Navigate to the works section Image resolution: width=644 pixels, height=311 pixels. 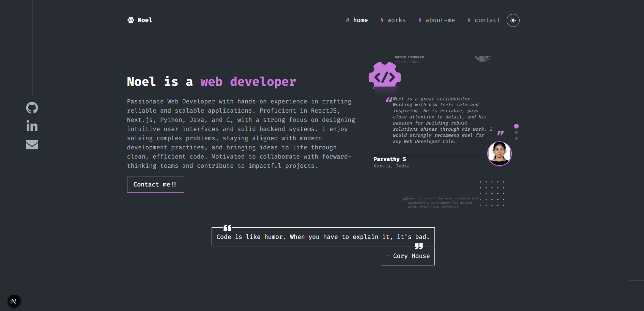tap(393, 20)
